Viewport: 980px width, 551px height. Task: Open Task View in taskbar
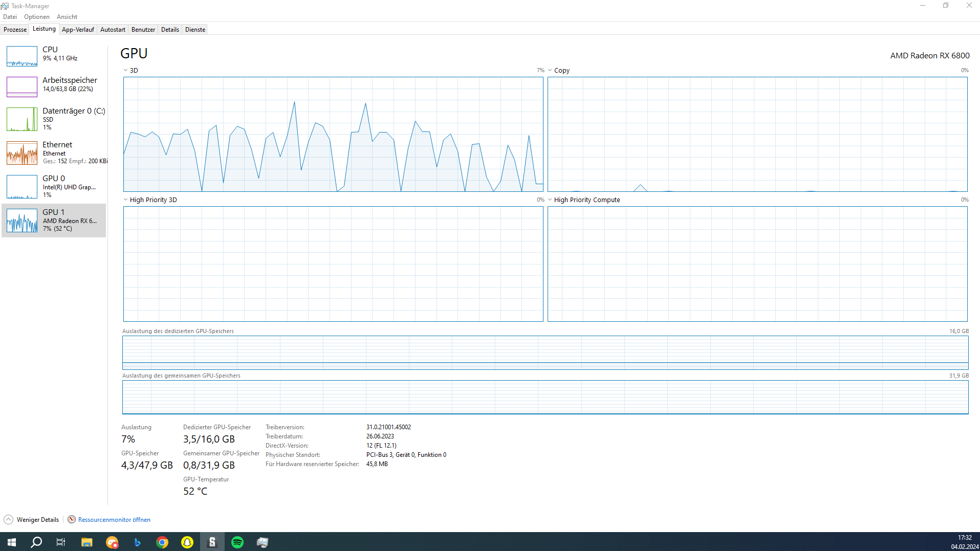click(60, 542)
